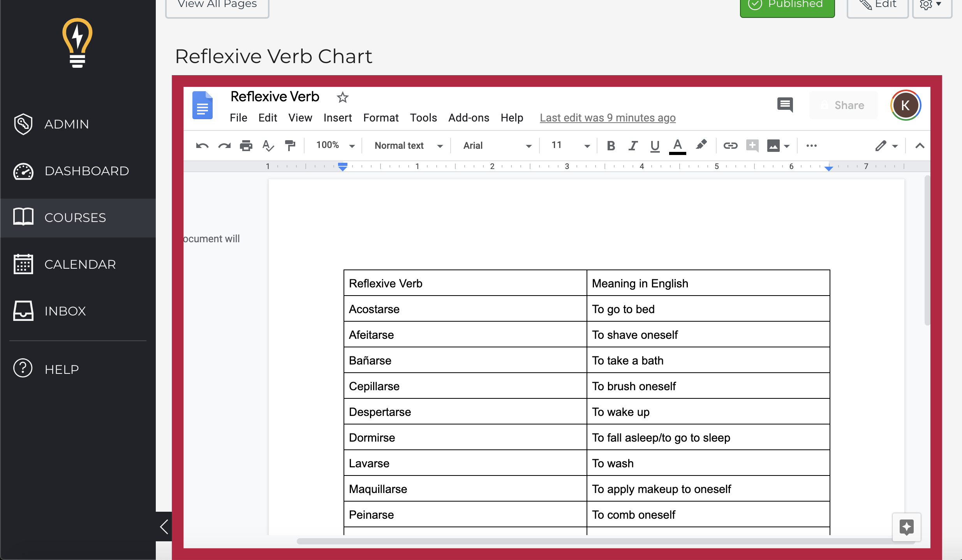This screenshot has width=962, height=560.
Task: Open the text color picker
Action: coord(677,146)
